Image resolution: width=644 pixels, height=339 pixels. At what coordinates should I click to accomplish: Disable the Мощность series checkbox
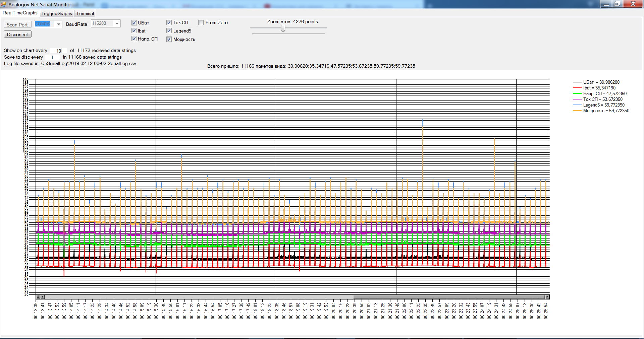169,39
